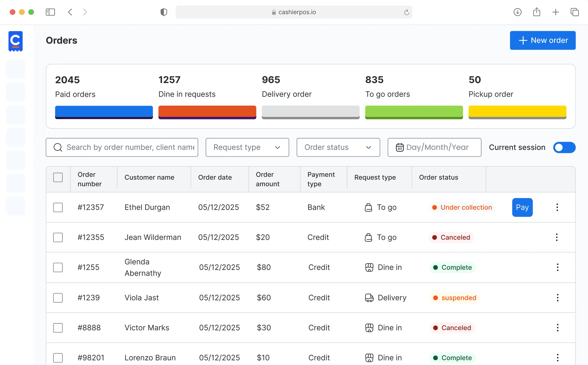The height and width of the screenshot is (365, 588).
Task: Open the Day/Month/Year date picker
Action: coord(434,147)
